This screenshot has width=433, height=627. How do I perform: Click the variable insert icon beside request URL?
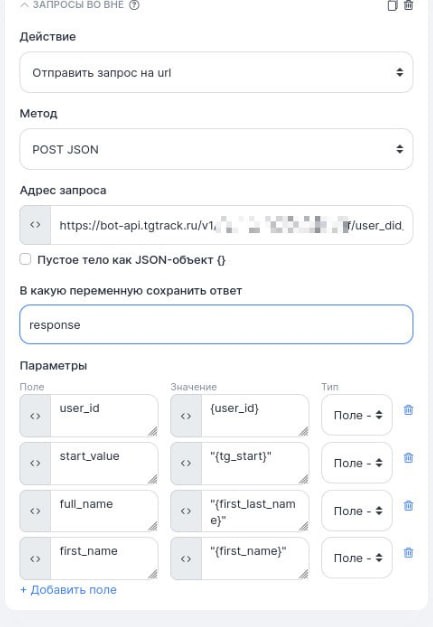pos(35,225)
